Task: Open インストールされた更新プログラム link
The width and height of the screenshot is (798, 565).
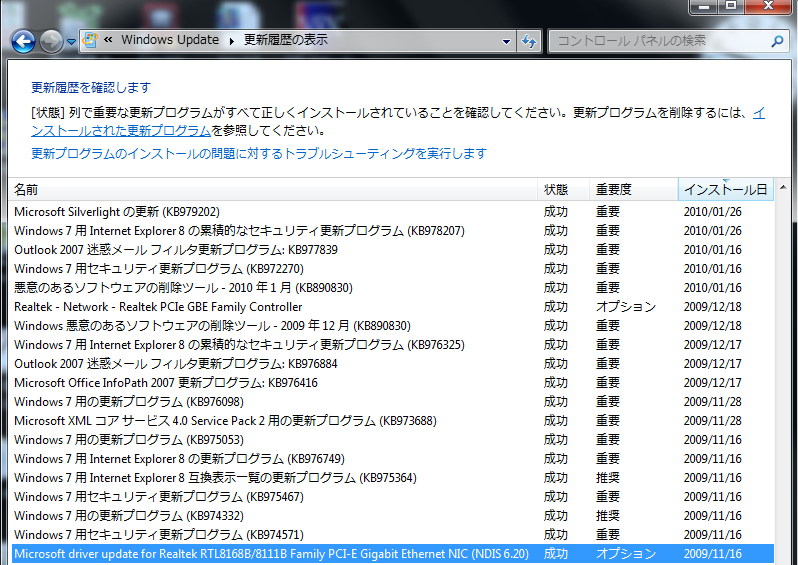Action: pyautogui.click(x=121, y=131)
